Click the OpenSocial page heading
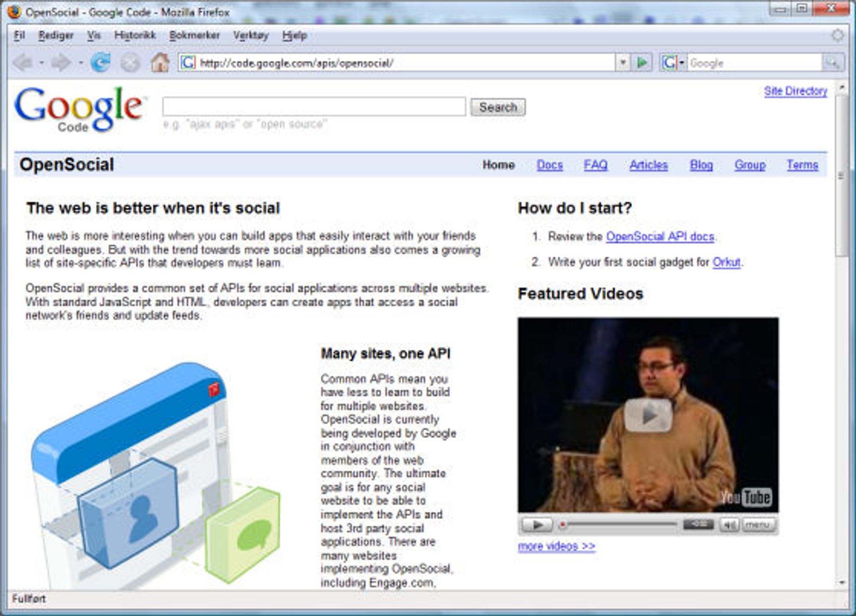Screen dimensions: 856x616 point(67,165)
